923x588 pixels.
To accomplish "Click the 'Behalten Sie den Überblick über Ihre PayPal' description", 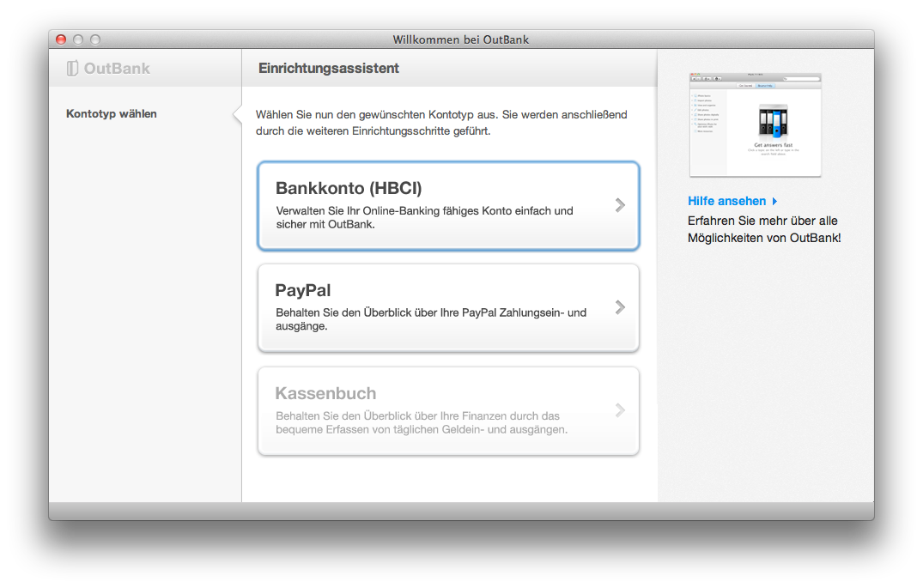I will coord(431,319).
